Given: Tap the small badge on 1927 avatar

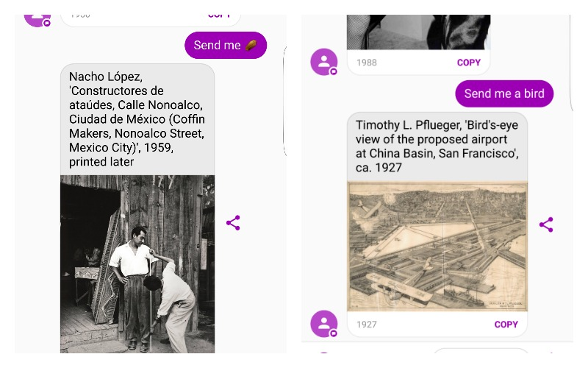Looking at the screenshot, I should click(x=333, y=333).
